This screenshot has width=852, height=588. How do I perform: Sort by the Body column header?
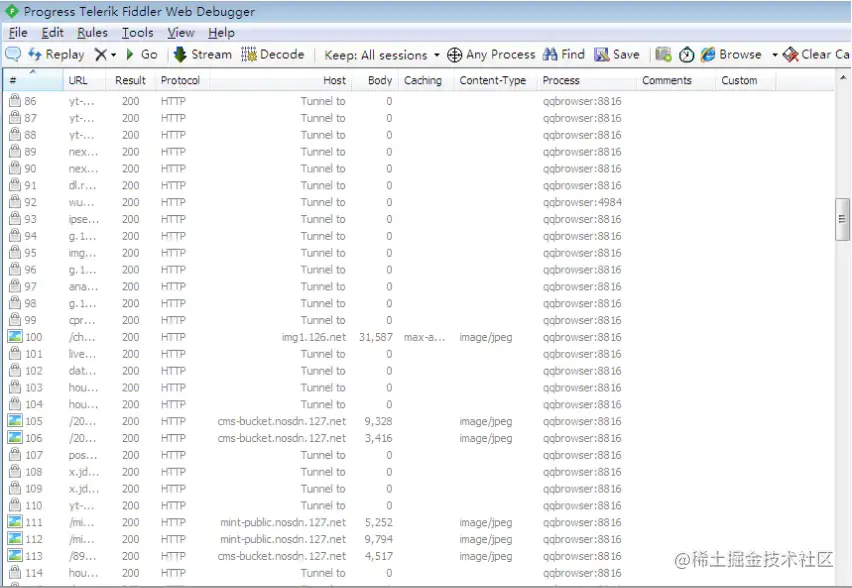pyautogui.click(x=375, y=80)
